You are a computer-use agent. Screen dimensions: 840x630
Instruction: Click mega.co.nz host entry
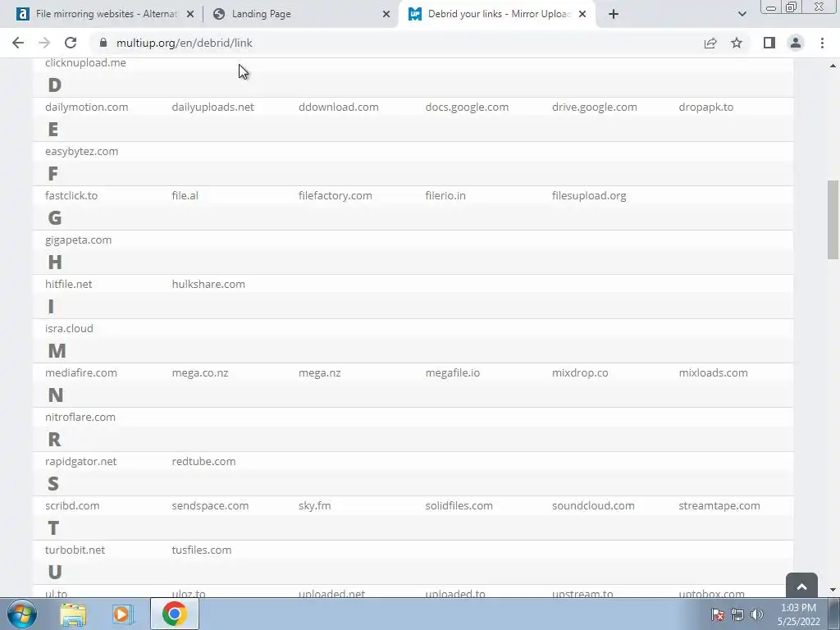point(200,373)
